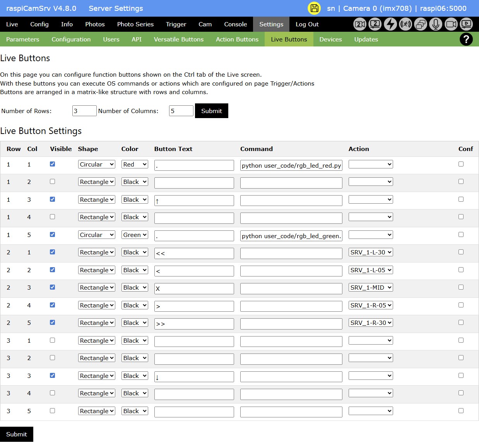Screen dimensions: 479x448
Task: Click the monitor playback stream icon
Action: click(466, 24)
